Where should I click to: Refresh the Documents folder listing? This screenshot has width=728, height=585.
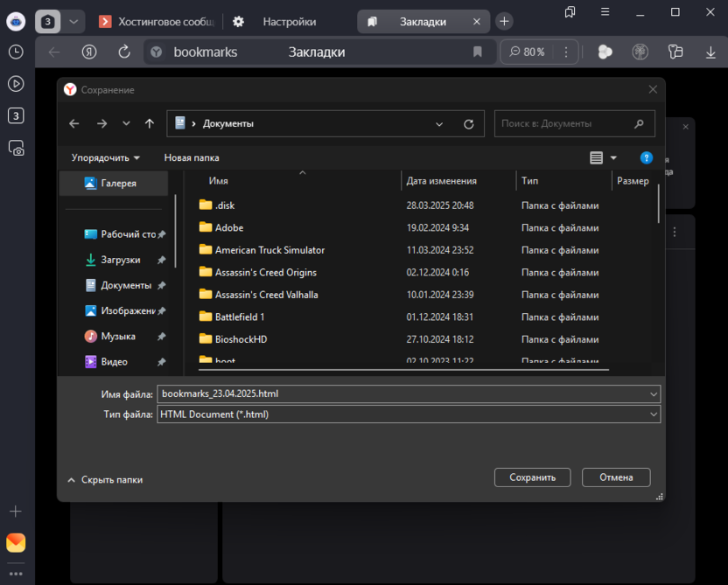click(x=469, y=124)
